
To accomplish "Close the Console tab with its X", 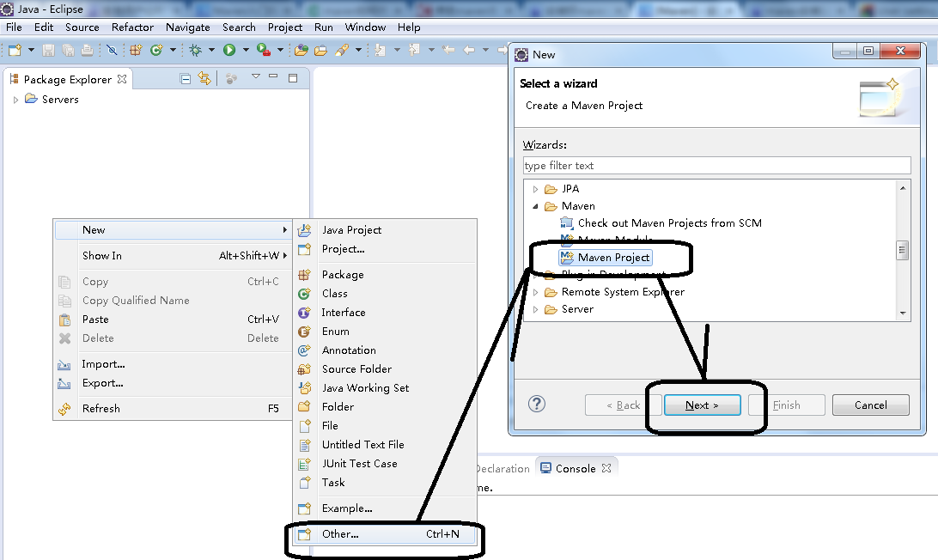I will point(606,468).
